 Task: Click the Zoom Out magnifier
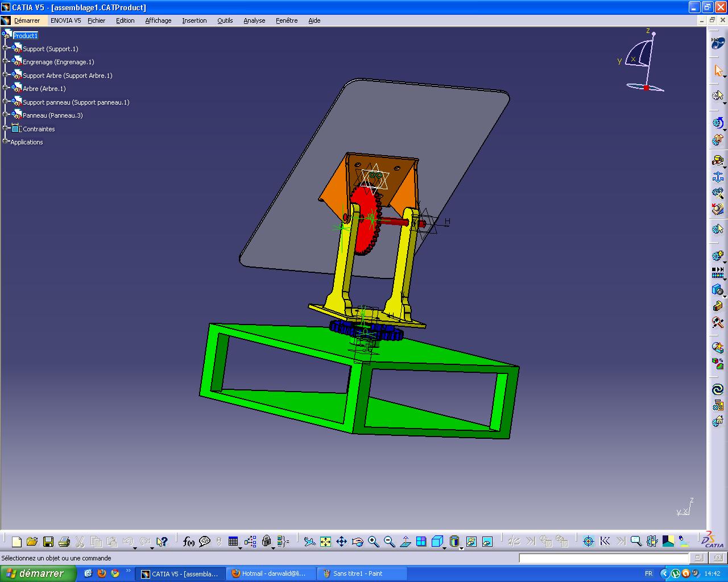click(x=389, y=542)
